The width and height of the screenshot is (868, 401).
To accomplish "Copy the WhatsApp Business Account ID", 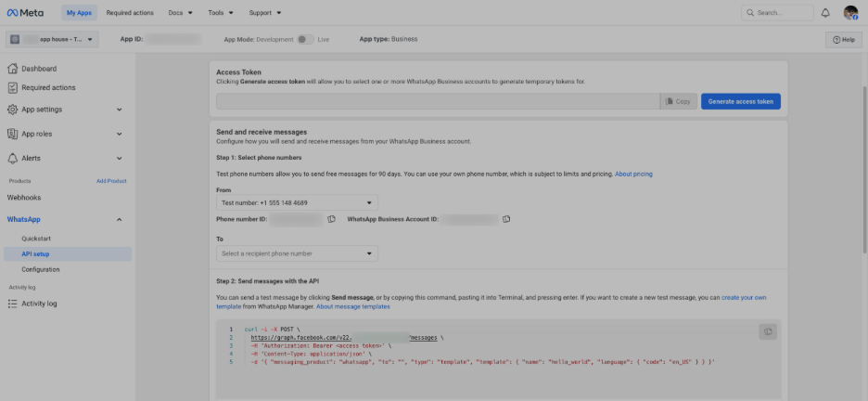I will (x=506, y=219).
